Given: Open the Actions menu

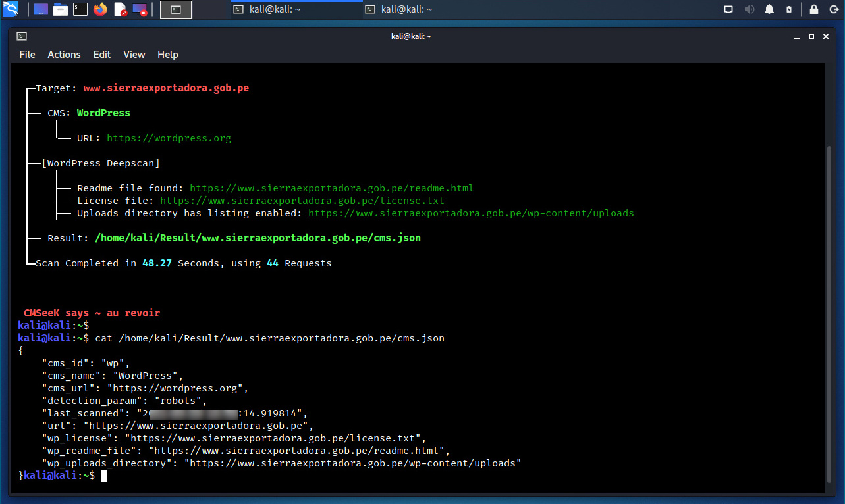Looking at the screenshot, I should pyautogui.click(x=64, y=55).
